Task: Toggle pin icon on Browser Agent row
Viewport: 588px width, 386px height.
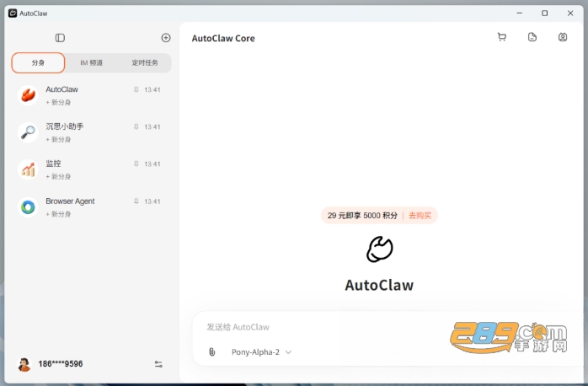Action: [x=136, y=201]
